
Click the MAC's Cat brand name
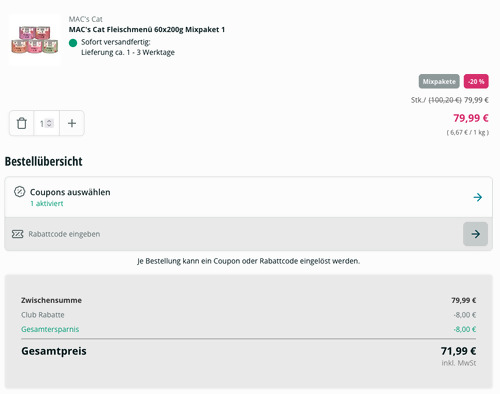pos(85,19)
